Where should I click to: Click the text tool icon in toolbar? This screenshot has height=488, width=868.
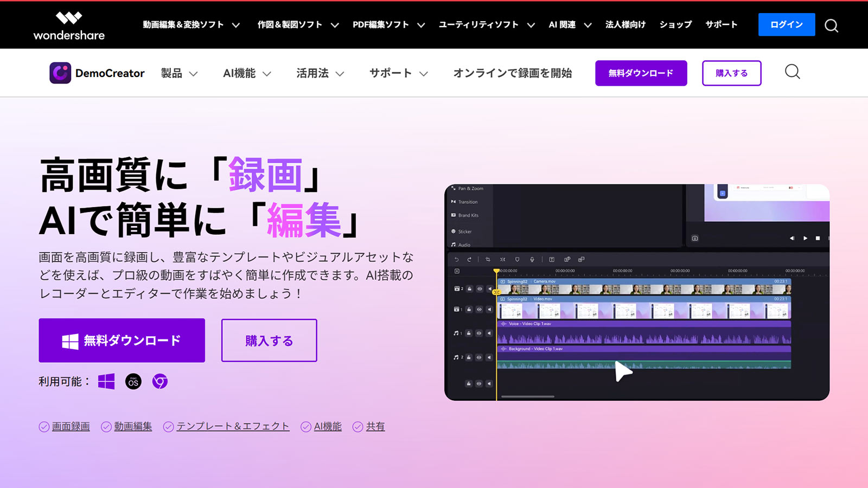click(552, 259)
